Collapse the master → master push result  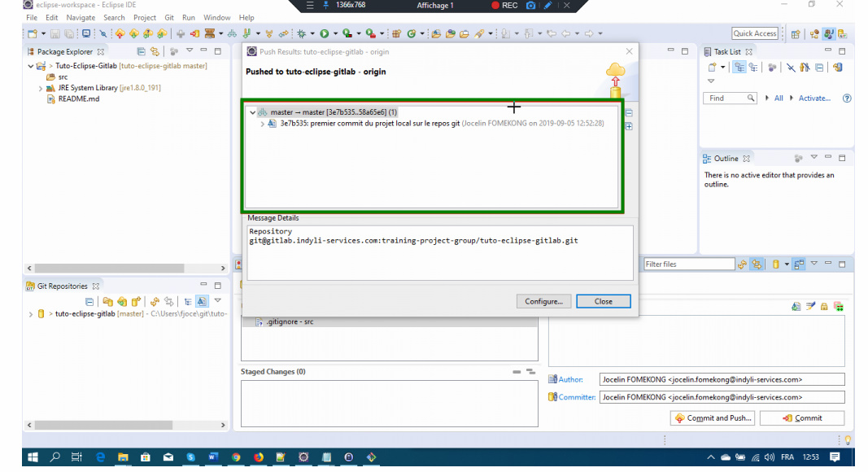coord(252,112)
